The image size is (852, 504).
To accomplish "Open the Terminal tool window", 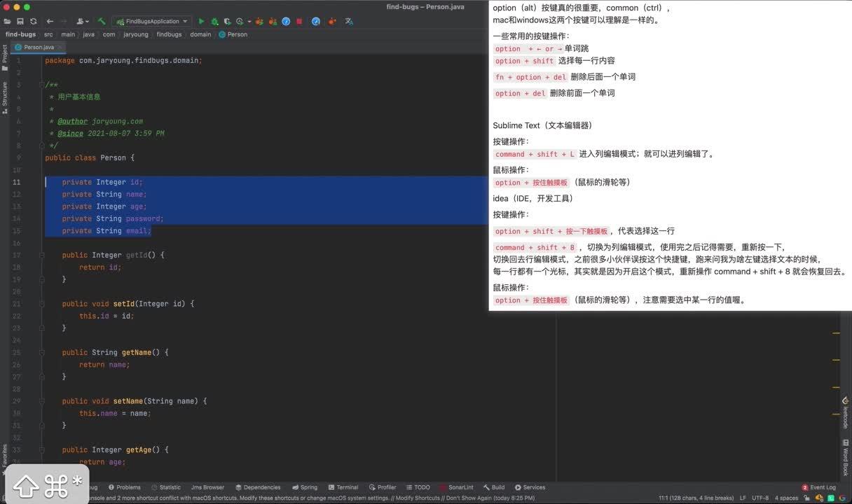I will tap(344, 487).
